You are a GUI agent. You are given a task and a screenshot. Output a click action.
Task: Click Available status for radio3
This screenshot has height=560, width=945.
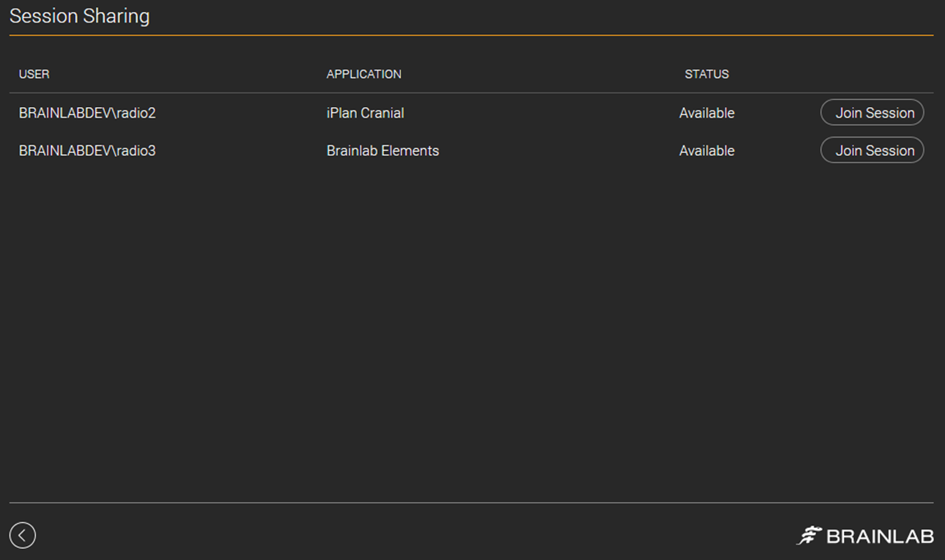pos(707,151)
